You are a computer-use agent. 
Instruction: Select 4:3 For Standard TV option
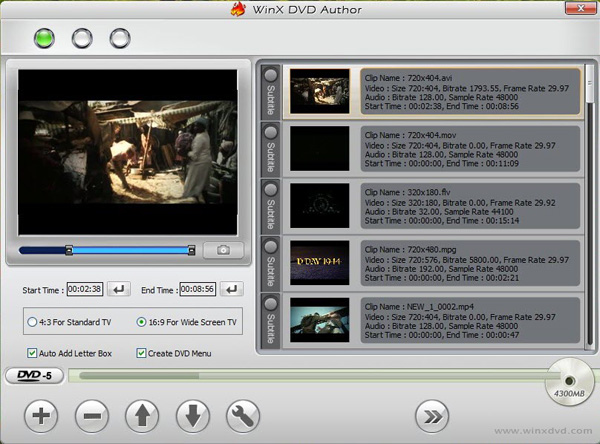[x=33, y=322]
